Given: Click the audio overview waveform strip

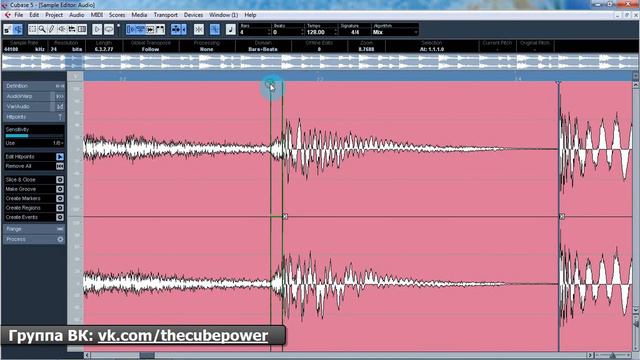Looking at the screenshot, I should coord(320,62).
